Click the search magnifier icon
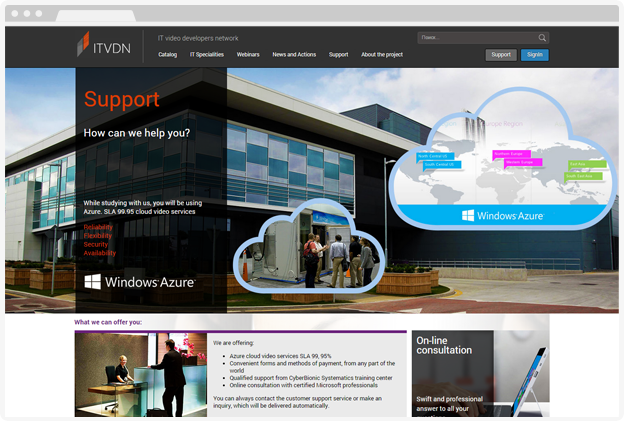 click(542, 38)
